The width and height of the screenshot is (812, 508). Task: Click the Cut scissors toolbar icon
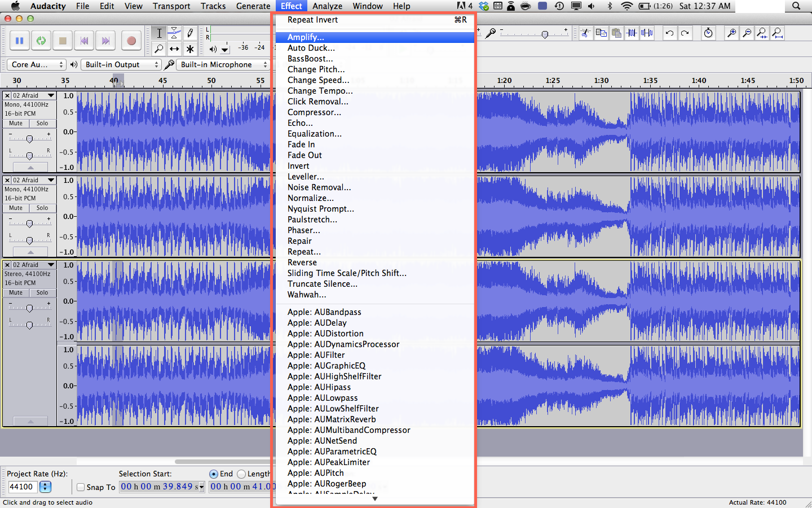coord(586,33)
